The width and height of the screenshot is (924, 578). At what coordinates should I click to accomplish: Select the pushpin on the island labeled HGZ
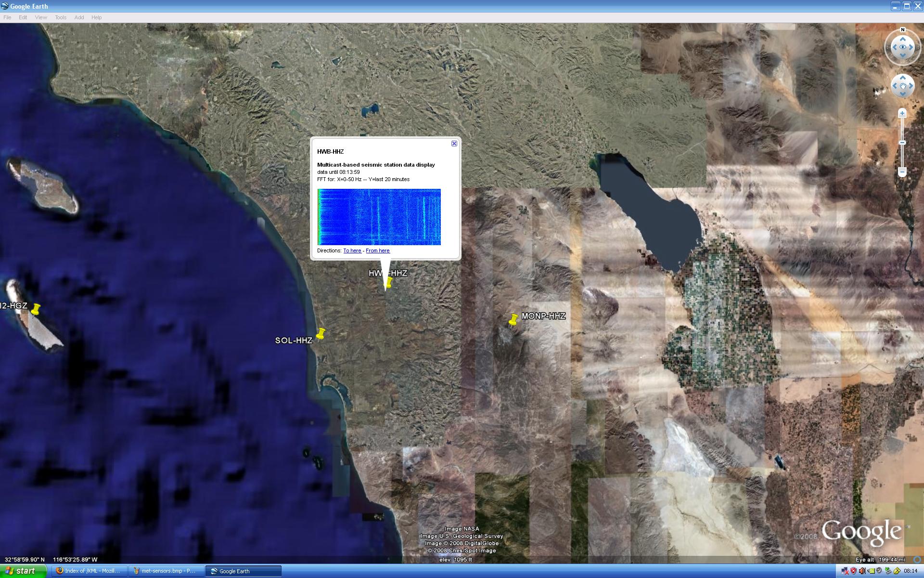pos(35,310)
